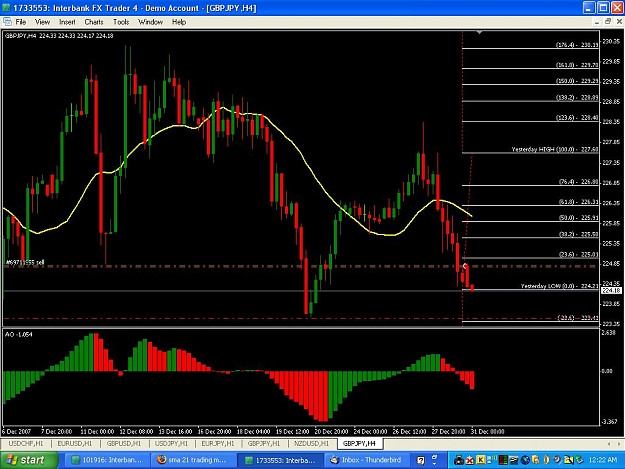Click the sell order label #69711855
This screenshot has width=625, height=469.
pos(25,262)
